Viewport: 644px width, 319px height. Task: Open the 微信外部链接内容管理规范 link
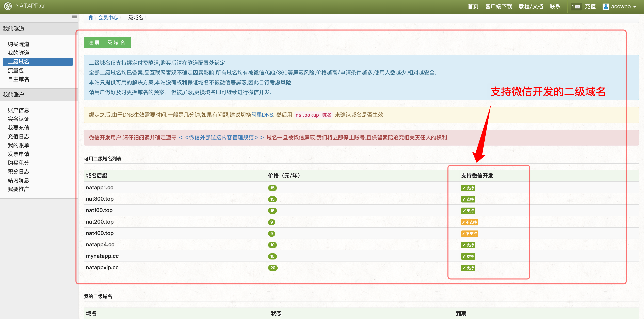click(221, 138)
